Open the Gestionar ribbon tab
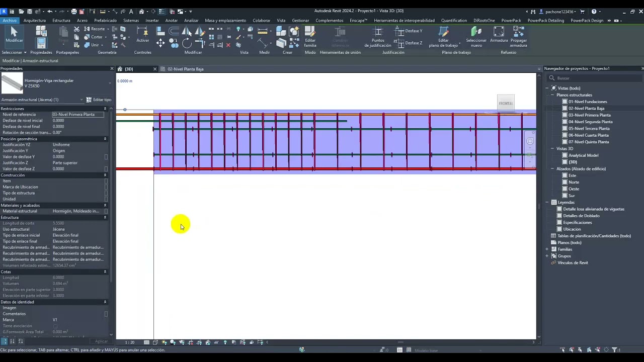The image size is (644, 362). click(x=300, y=21)
